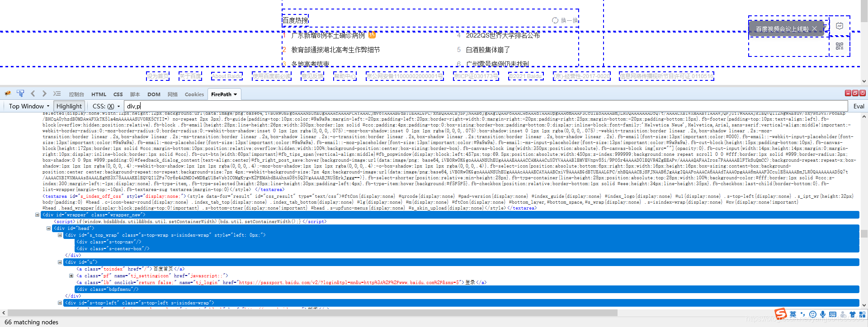Click the IME user account icon
868x327 pixels.
[843, 314]
